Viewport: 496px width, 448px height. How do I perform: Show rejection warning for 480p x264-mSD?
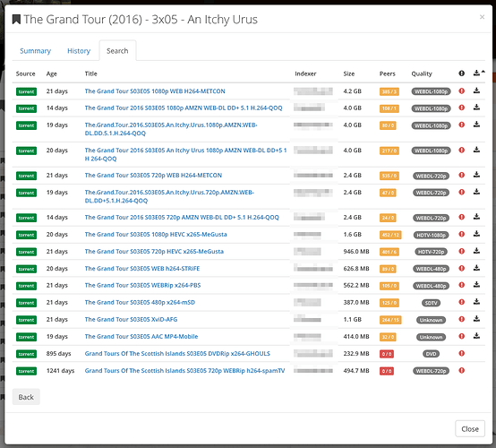[461, 302]
